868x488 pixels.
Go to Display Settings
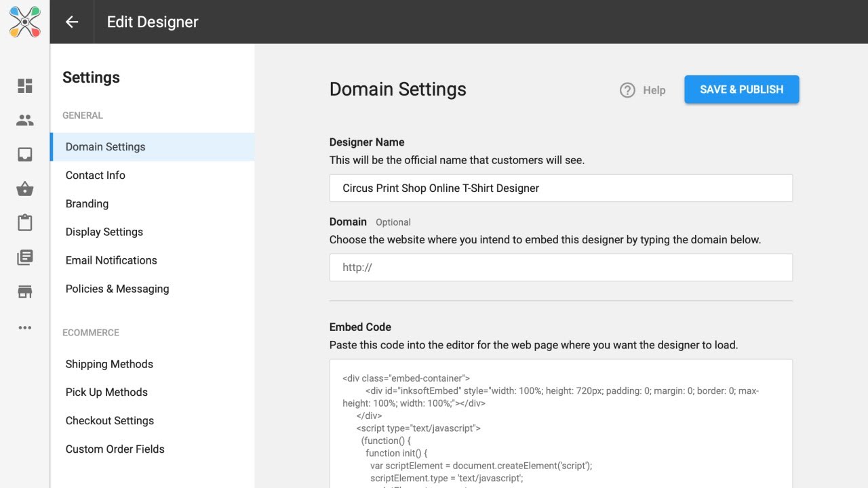click(x=104, y=232)
